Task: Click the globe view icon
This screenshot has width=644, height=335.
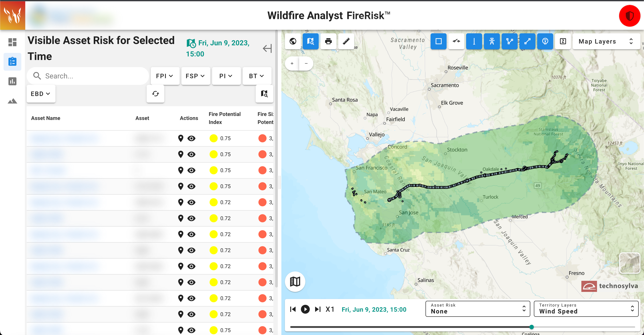Action: click(x=293, y=41)
